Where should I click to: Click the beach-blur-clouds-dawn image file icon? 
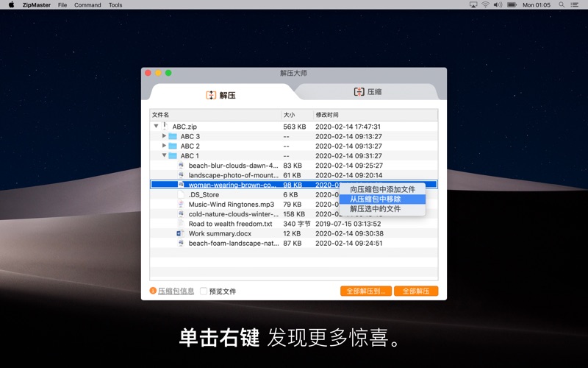181,165
